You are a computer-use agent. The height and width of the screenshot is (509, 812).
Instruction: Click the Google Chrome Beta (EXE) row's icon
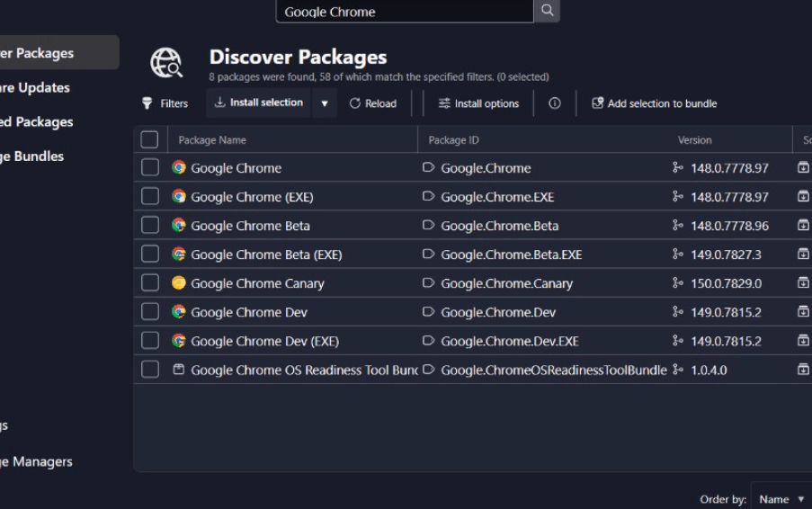[x=179, y=254]
